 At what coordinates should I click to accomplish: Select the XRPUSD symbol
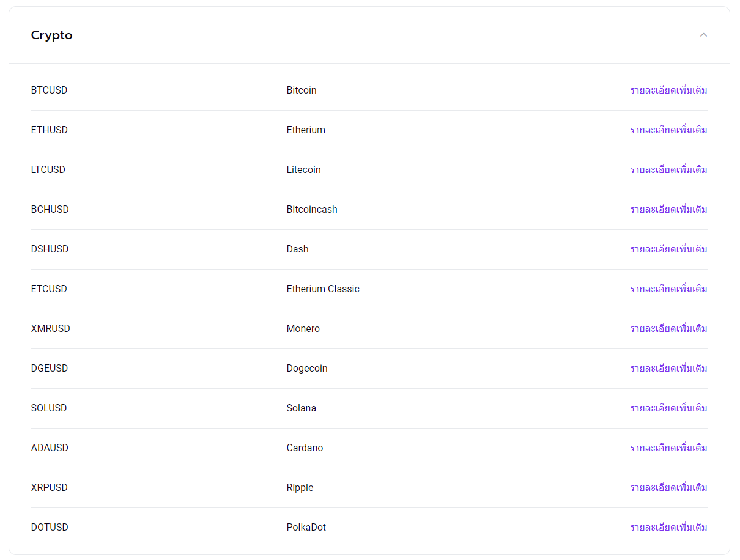point(50,488)
